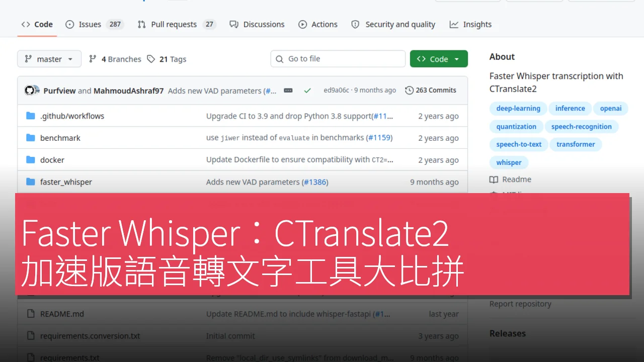Show commit status checkmark details
Viewport: 644px width, 362px height.
coord(307,90)
